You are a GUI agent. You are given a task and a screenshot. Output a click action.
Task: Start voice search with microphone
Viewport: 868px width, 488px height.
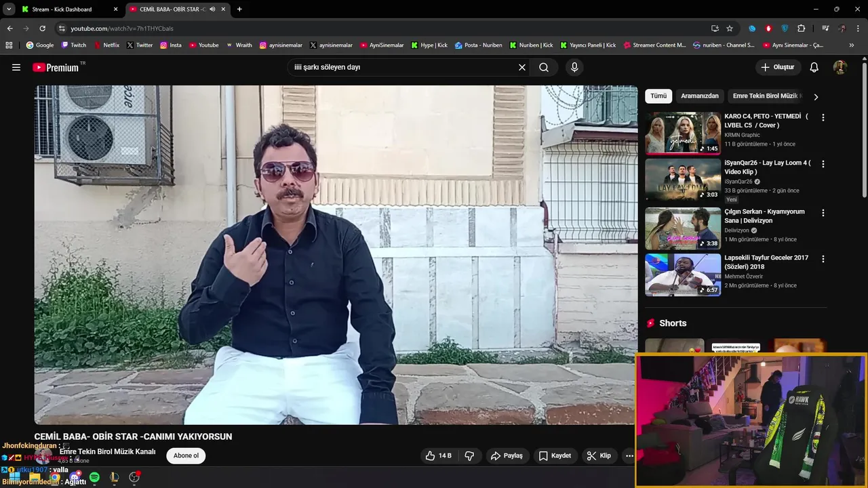click(x=574, y=67)
